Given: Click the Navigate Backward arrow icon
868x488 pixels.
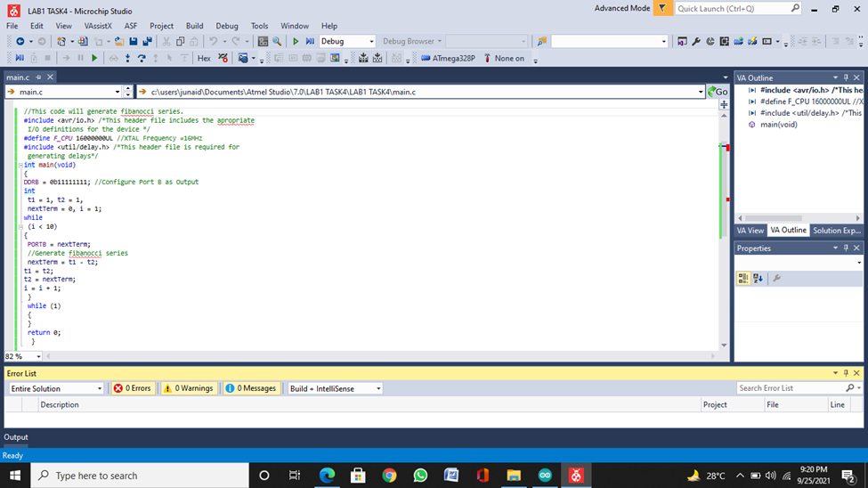Looking at the screenshot, I should [x=20, y=42].
